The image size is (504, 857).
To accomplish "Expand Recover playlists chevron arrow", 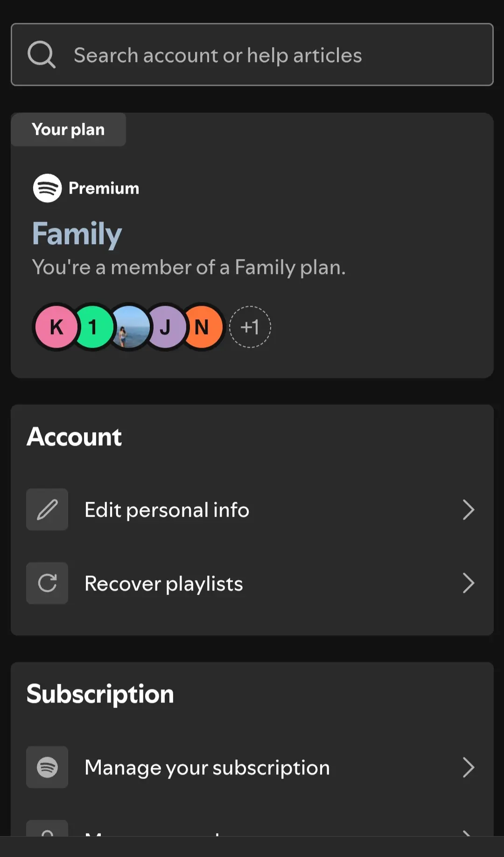I will click(x=468, y=583).
